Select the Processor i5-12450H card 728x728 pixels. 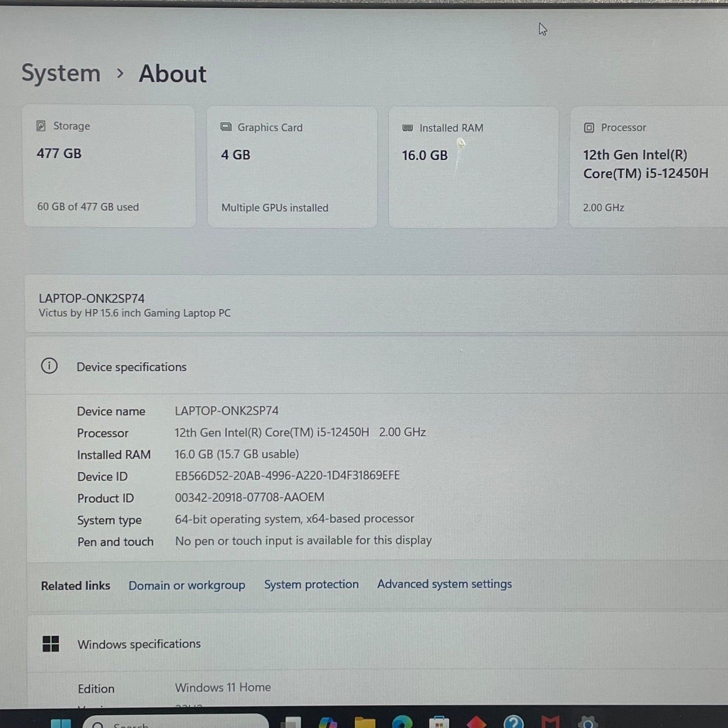coord(649,167)
